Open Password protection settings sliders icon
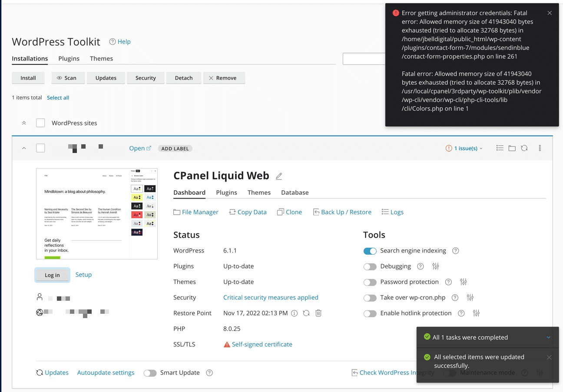The image size is (563, 392). click(464, 282)
